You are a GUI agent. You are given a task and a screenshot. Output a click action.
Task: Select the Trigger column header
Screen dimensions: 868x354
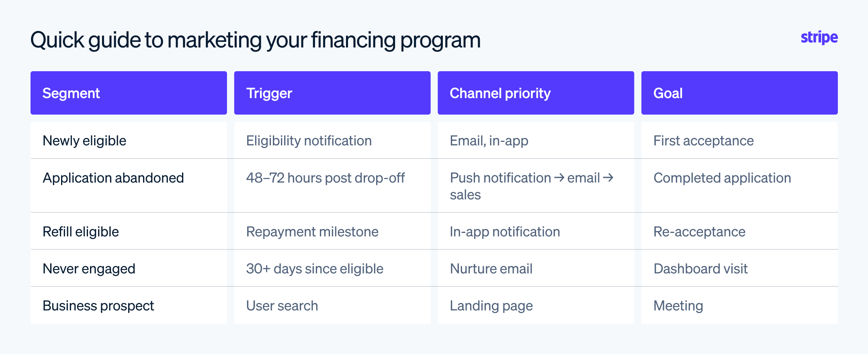coord(332,93)
